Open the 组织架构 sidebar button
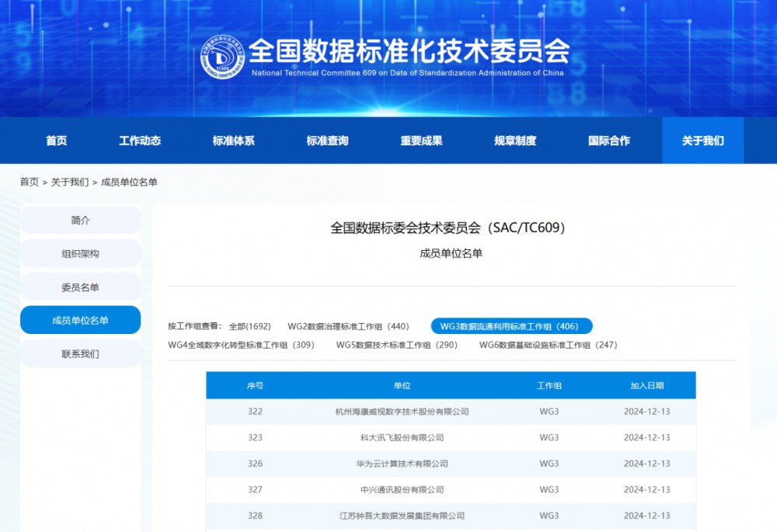Image resolution: width=777 pixels, height=532 pixels. [x=80, y=254]
